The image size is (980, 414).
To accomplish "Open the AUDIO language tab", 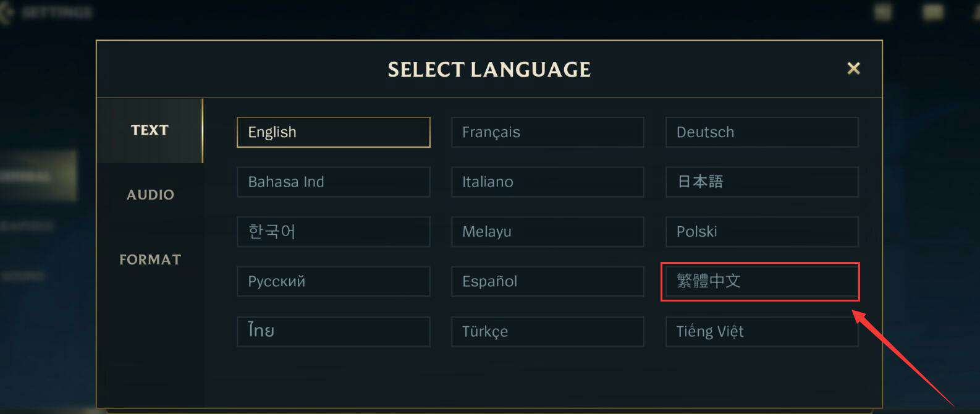I will pos(150,195).
